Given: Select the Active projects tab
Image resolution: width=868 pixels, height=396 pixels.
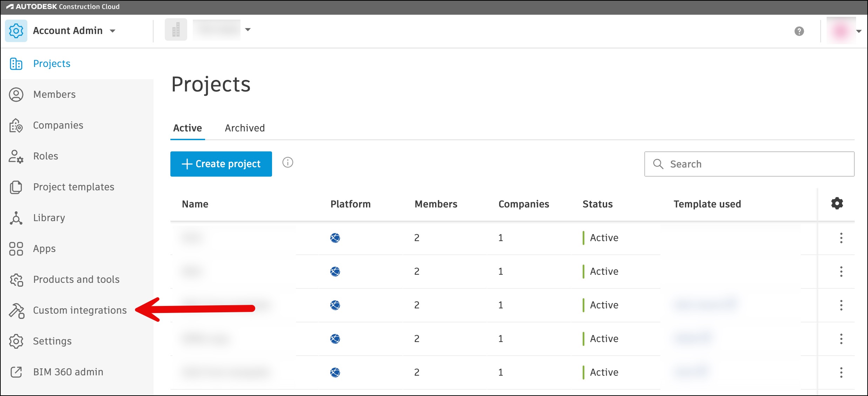Looking at the screenshot, I should [x=188, y=128].
